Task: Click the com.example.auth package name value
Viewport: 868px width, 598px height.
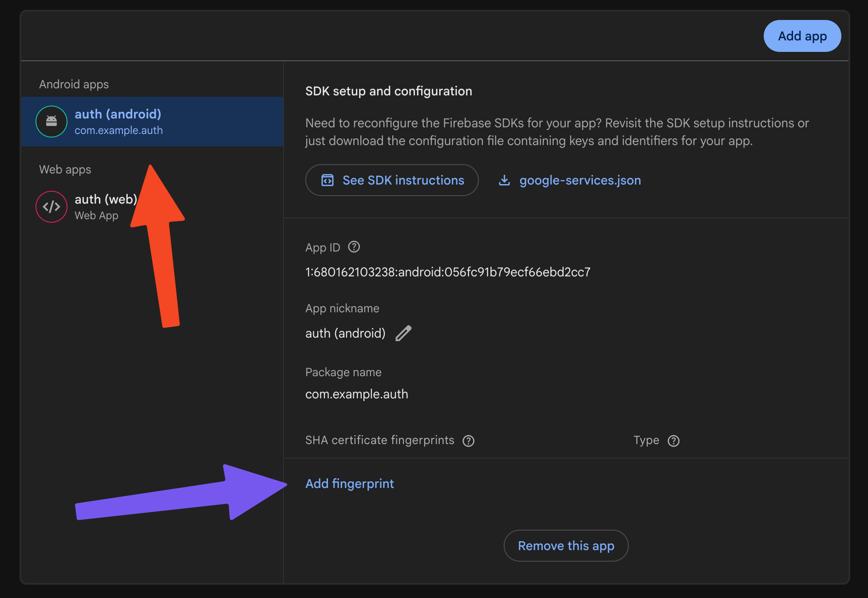Action: click(356, 394)
